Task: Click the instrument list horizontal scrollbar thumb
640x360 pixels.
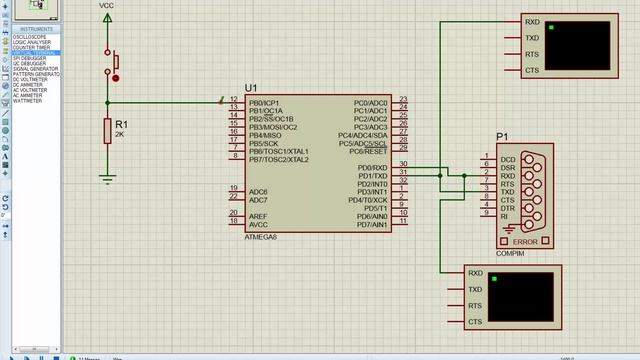Action: click(34, 349)
